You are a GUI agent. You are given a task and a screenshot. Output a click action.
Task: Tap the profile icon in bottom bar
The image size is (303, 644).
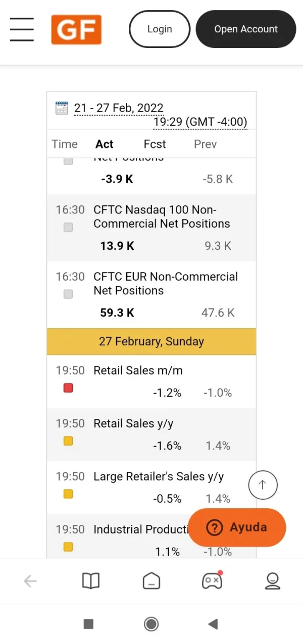coord(272,581)
